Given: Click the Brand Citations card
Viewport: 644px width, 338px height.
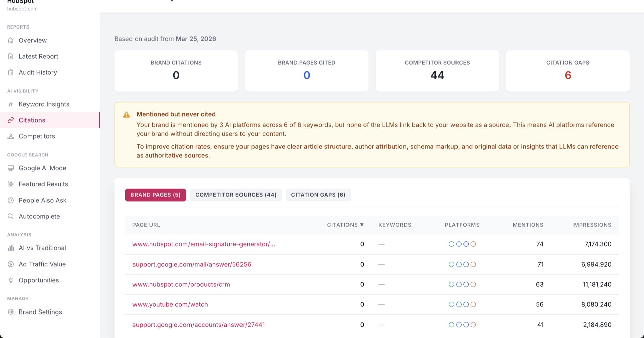Looking at the screenshot, I should click(x=176, y=71).
